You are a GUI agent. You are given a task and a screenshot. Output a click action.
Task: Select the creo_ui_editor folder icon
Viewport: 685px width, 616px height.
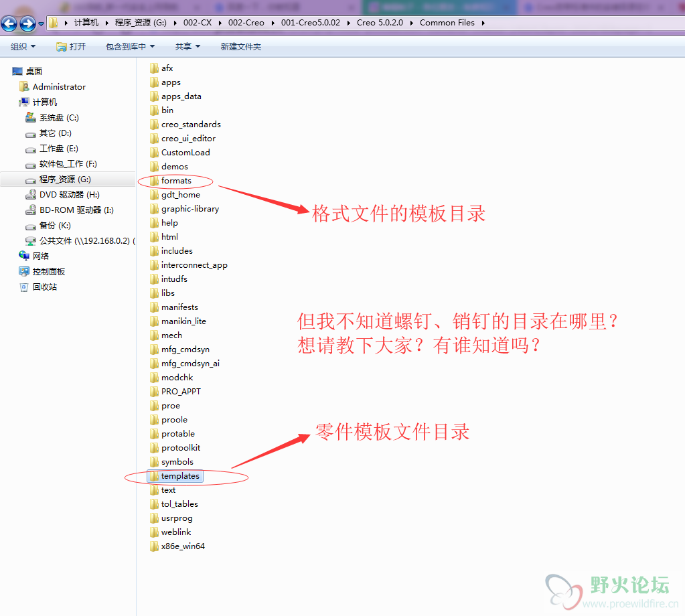pyautogui.click(x=154, y=139)
